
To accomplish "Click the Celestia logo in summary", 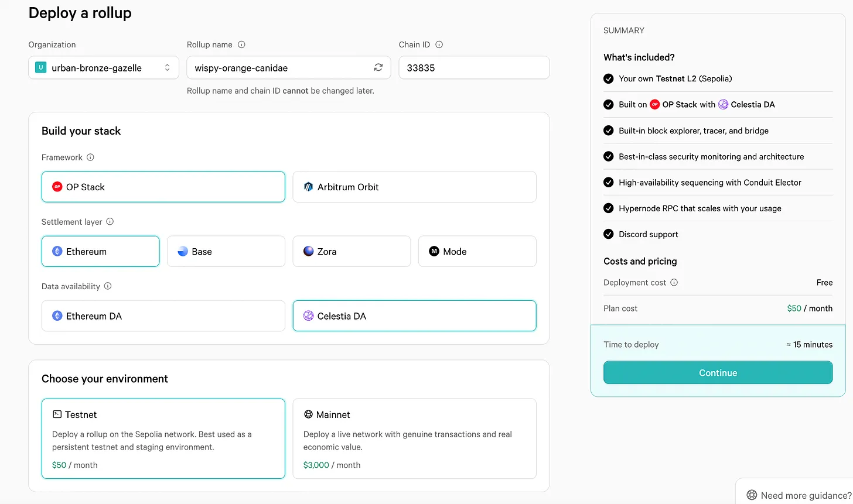I will (724, 104).
